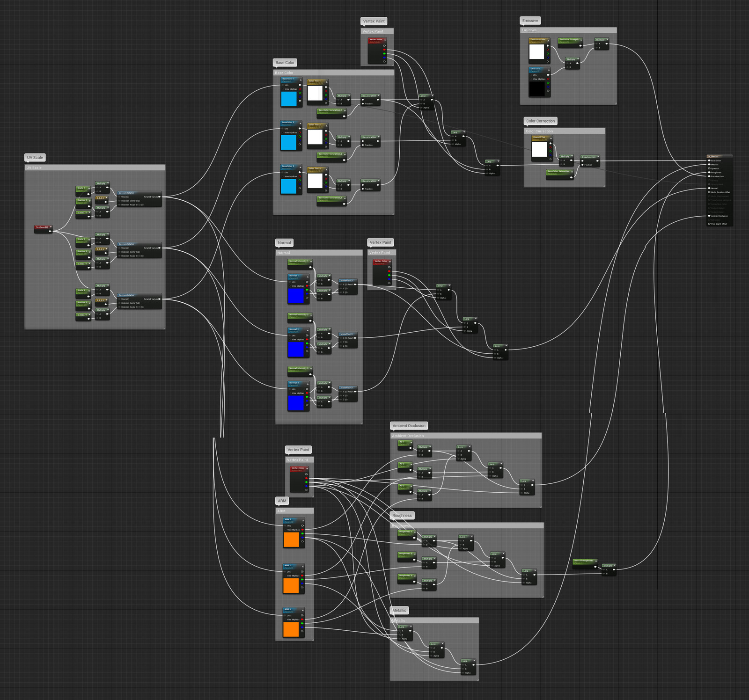Select the Metallic comment bubble
Viewport: 749px width, 700px height.
tap(399, 611)
